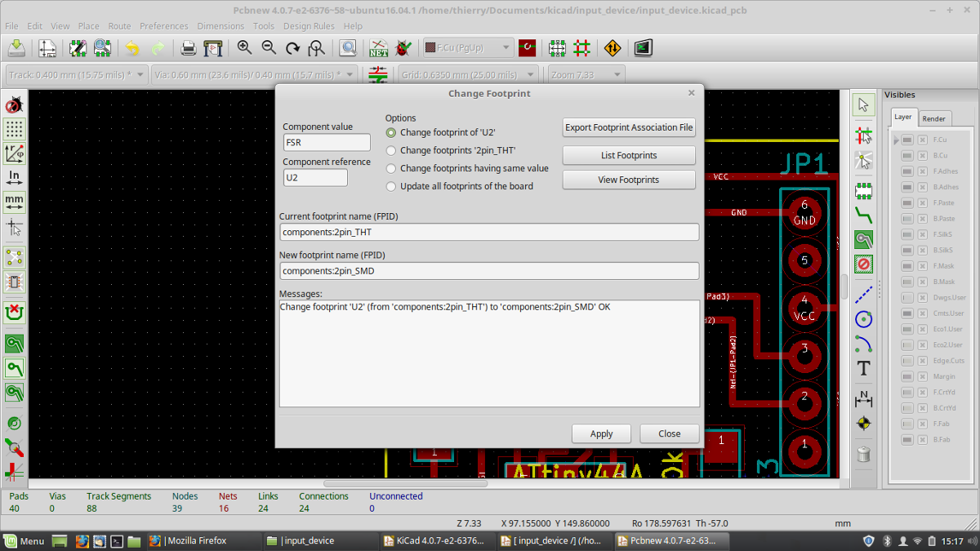Select 'Update all footprints of the board'
This screenshot has width=980, height=551.
click(x=459, y=186)
